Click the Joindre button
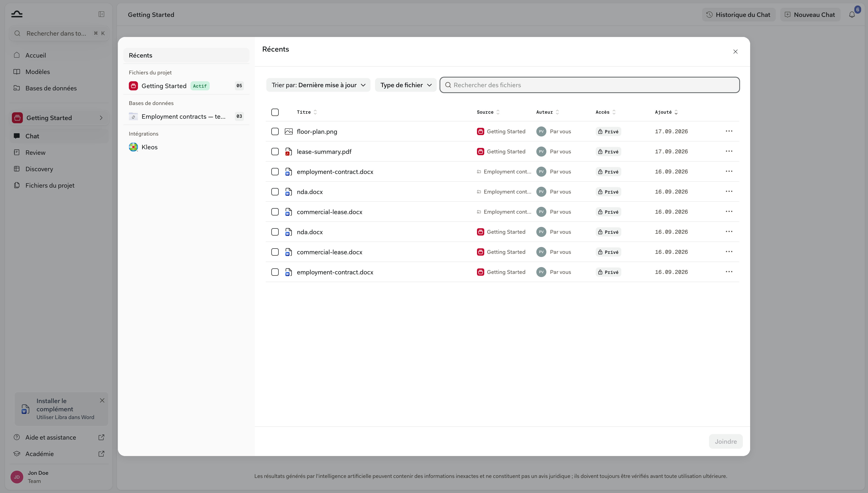This screenshot has height=493, width=868. pos(726,441)
